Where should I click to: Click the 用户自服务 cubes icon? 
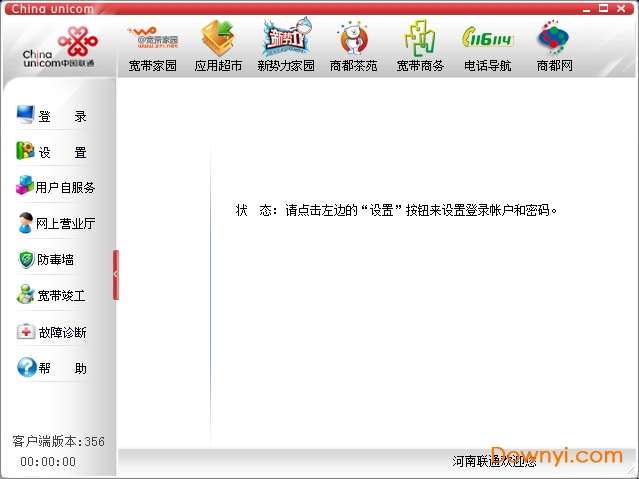point(25,185)
